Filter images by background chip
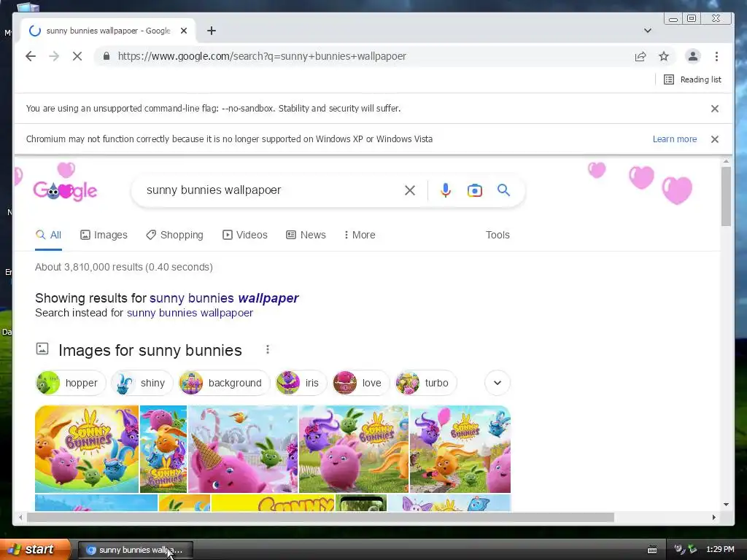Viewport: 747px width, 560px height. [224, 383]
